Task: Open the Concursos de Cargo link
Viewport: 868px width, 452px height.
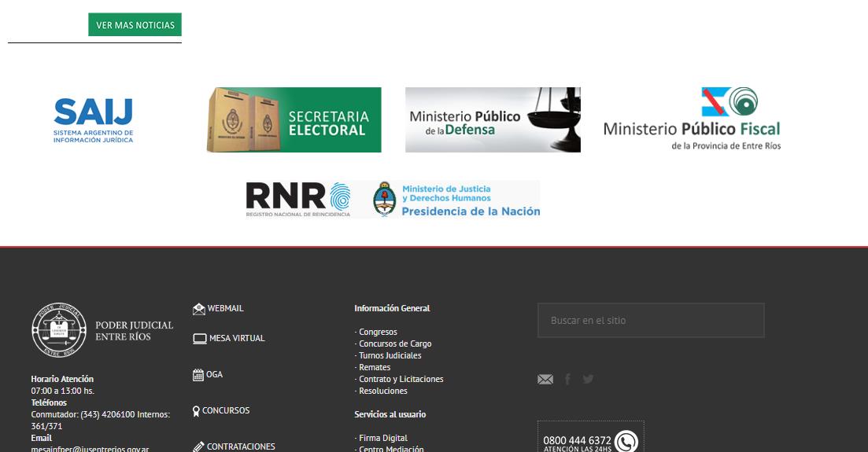Action: tap(395, 344)
